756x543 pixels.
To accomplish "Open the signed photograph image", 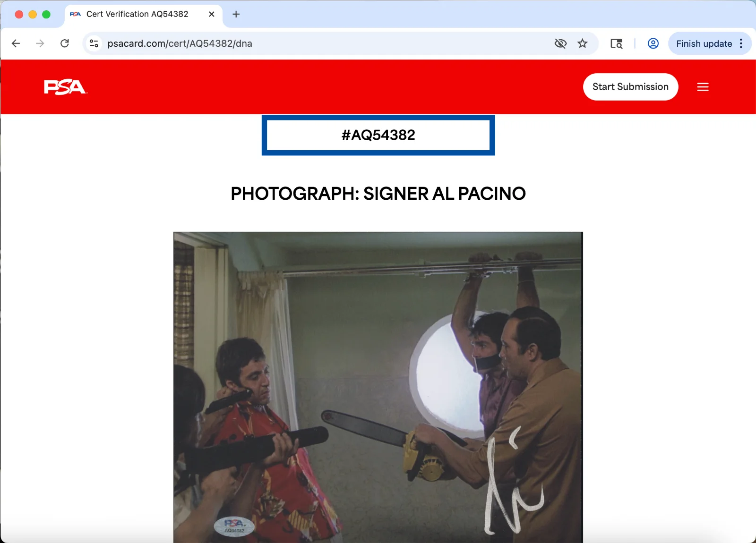I will [x=378, y=387].
